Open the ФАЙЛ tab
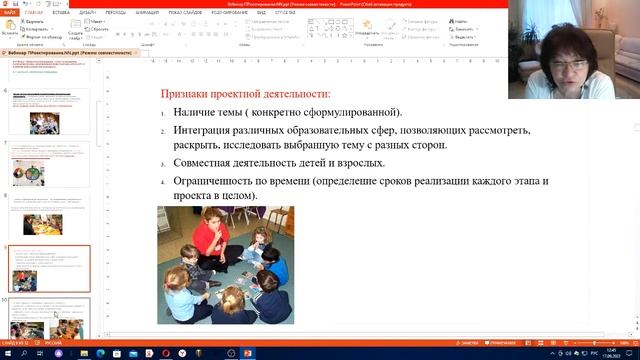This screenshot has width=640, height=360. (x=9, y=12)
